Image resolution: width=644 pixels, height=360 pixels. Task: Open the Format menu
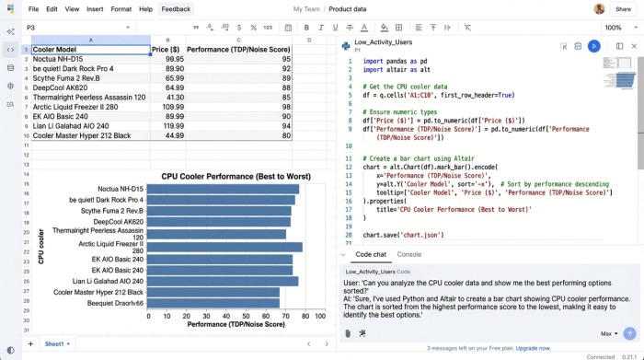[x=121, y=9]
